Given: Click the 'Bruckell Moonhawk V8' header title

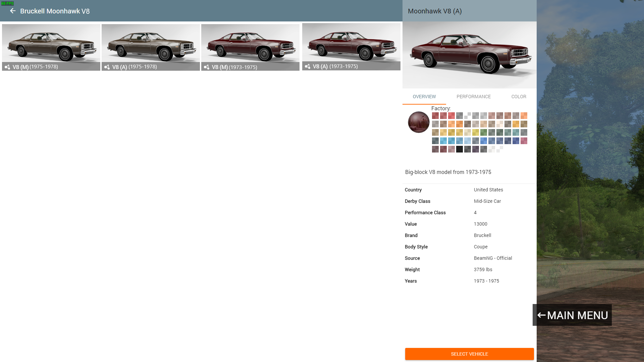Looking at the screenshot, I should click(55, 11).
